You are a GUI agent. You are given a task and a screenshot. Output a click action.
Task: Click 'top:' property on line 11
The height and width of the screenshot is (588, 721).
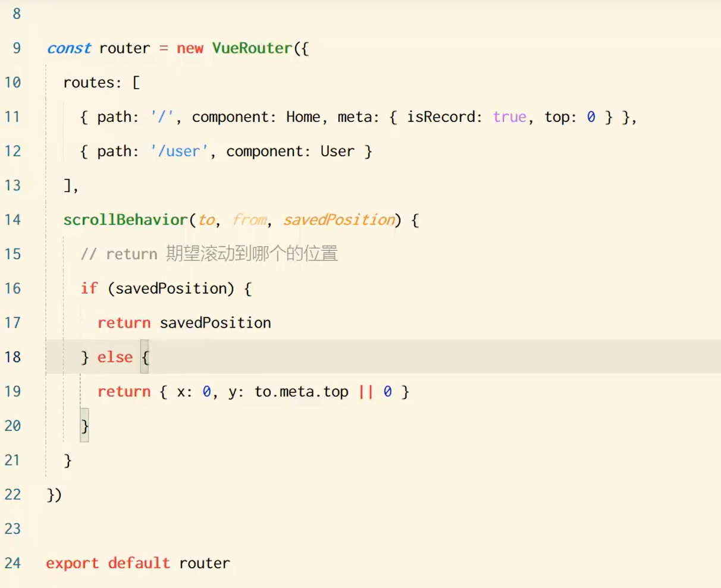pyautogui.click(x=561, y=118)
